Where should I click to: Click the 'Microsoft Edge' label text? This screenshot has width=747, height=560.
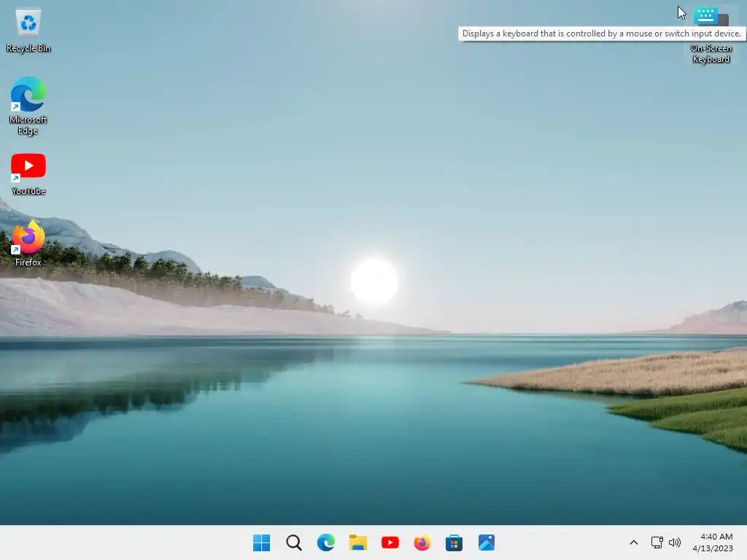coord(28,125)
